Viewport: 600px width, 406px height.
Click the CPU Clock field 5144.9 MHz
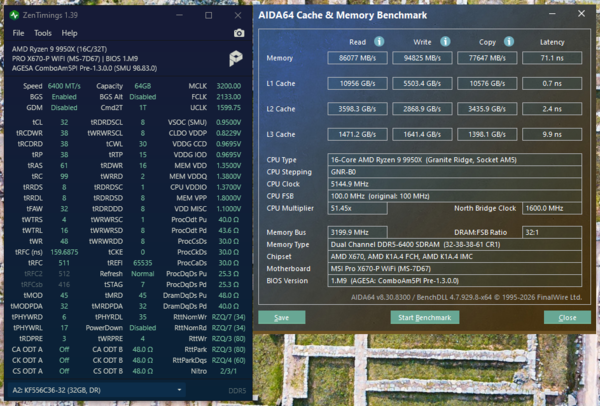click(455, 184)
